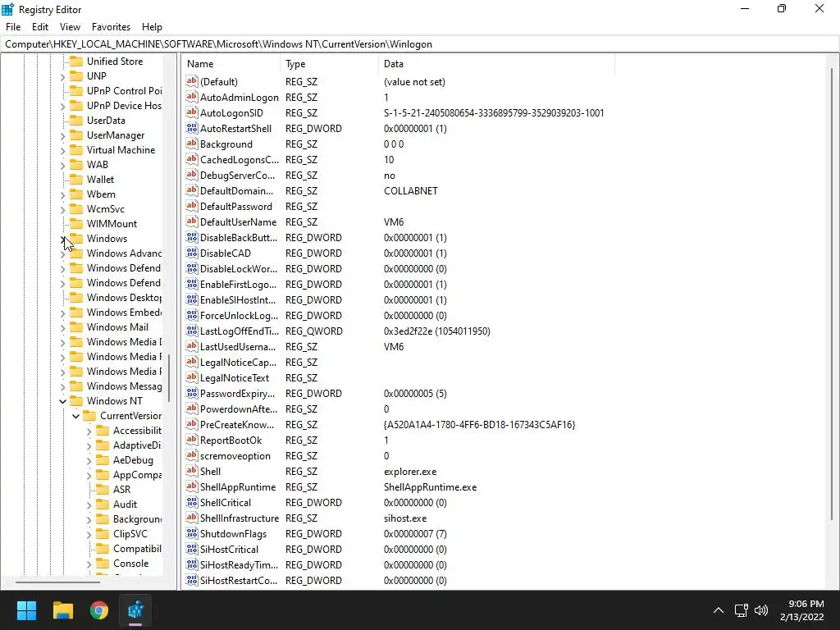The height and width of the screenshot is (630, 840).
Task: Open File Explorer from taskbar
Action: 62,610
